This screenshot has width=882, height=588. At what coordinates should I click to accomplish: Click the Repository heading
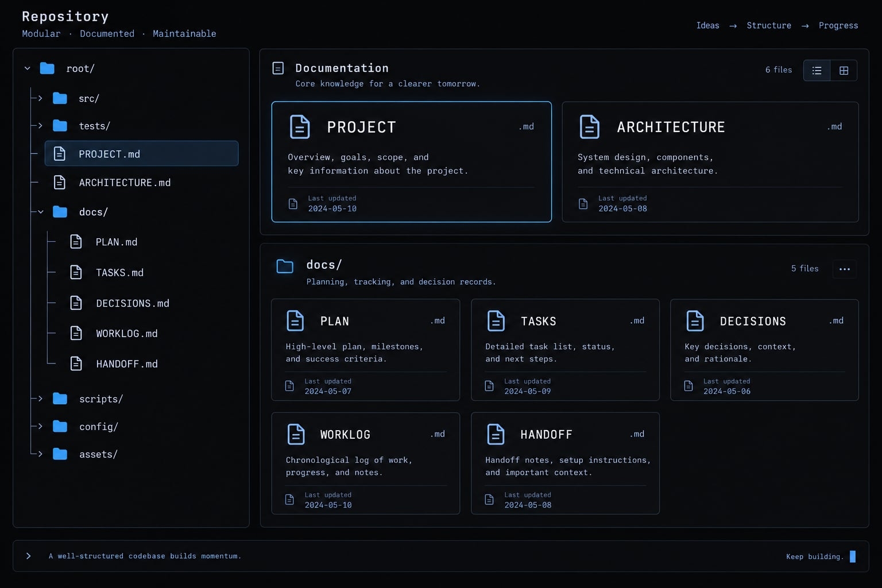coord(65,17)
